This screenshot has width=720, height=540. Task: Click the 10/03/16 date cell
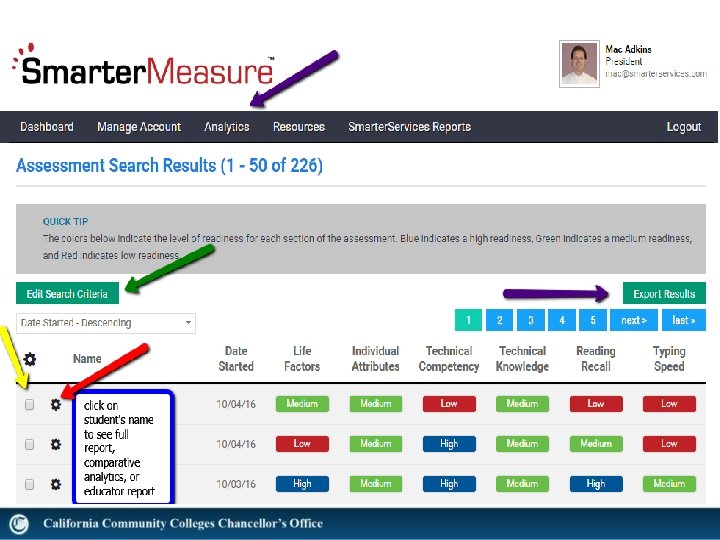click(x=236, y=484)
